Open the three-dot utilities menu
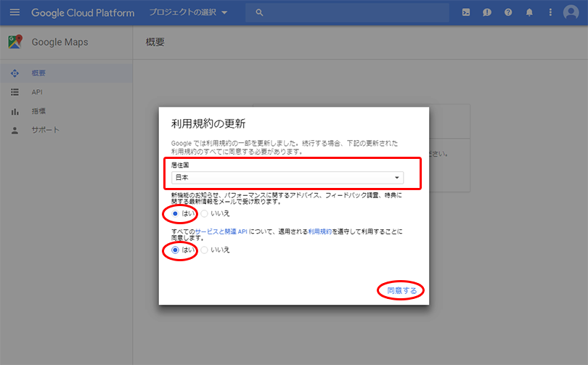 [550, 12]
